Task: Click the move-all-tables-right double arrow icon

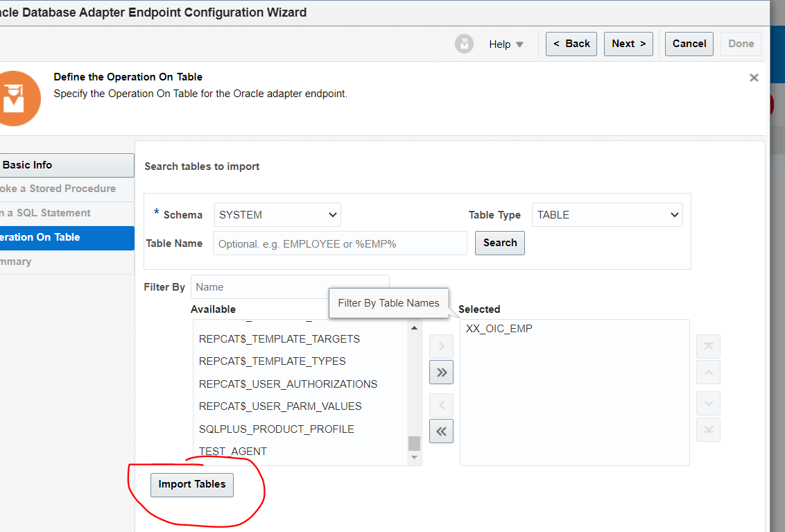Action: pos(441,372)
